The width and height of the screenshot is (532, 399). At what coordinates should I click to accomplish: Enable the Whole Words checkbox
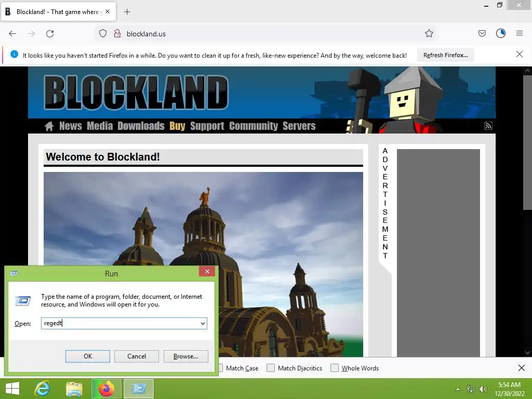click(335, 368)
